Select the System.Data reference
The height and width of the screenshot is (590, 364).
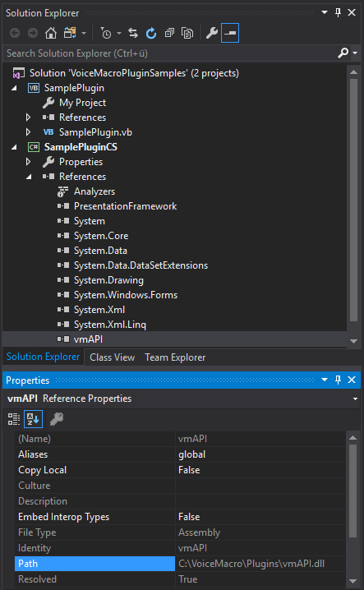point(100,251)
